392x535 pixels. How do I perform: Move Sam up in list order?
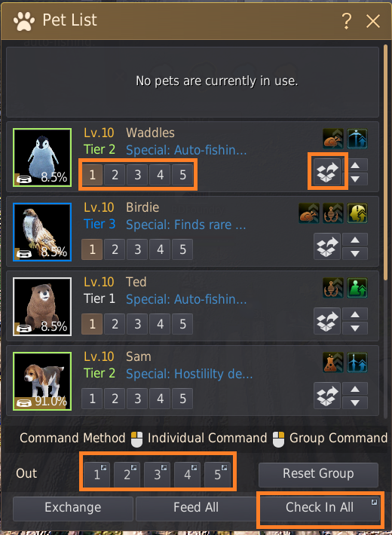coord(355,389)
